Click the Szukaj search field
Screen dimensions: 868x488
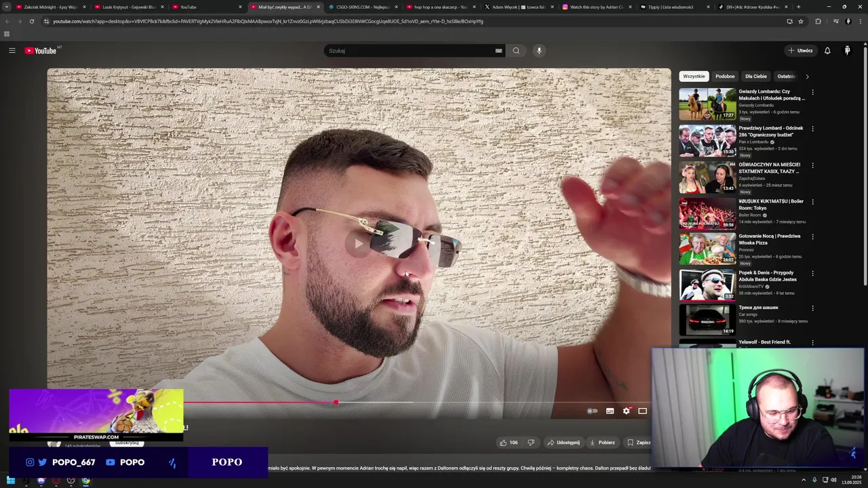[x=410, y=51]
